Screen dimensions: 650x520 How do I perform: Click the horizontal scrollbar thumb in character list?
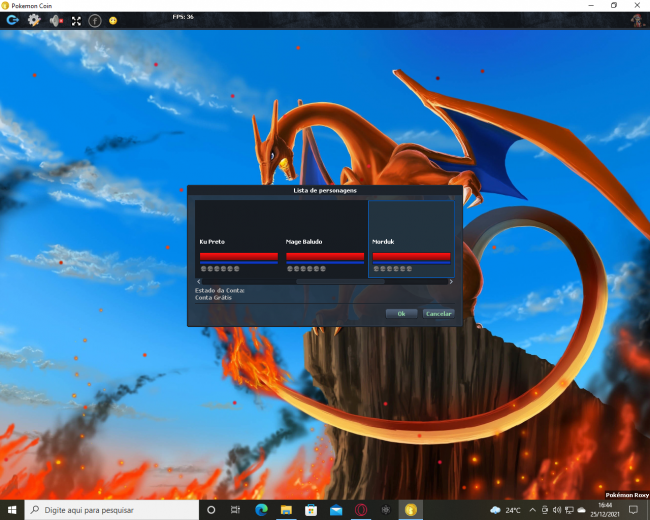pyautogui.click(x=340, y=282)
